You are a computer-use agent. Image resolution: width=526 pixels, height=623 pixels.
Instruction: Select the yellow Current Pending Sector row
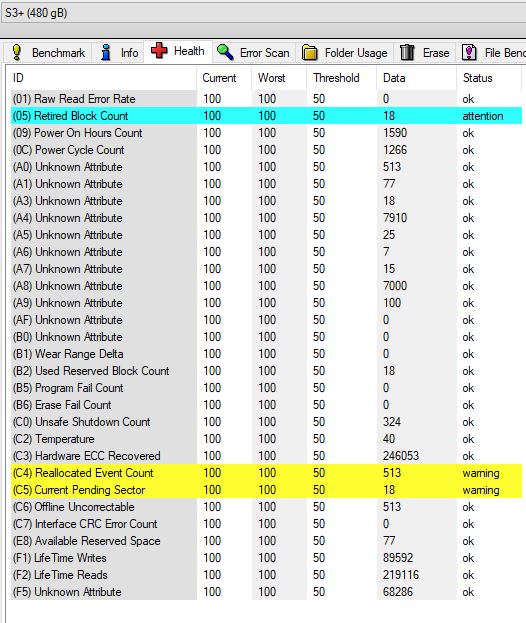tap(266, 490)
